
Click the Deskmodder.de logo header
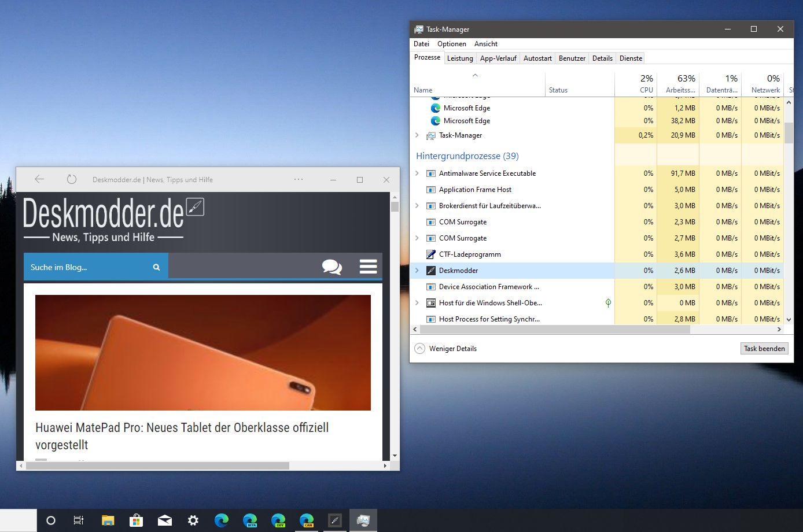pos(113,220)
